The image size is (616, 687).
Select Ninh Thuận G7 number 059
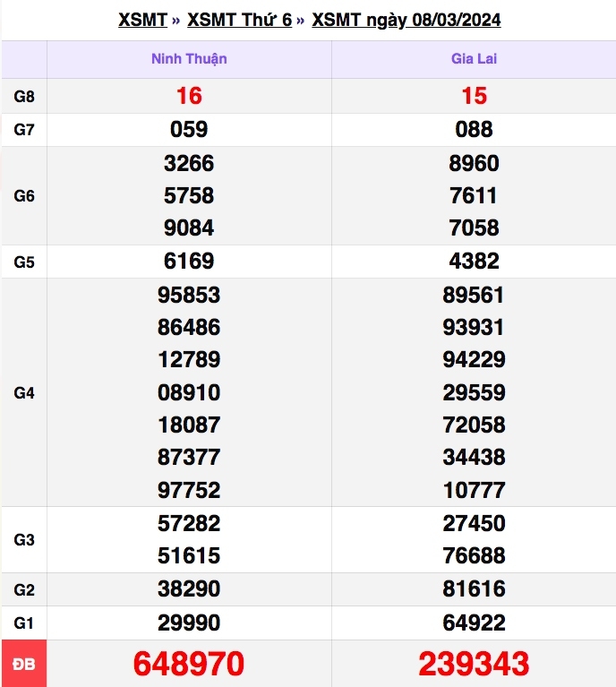point(189,129)
